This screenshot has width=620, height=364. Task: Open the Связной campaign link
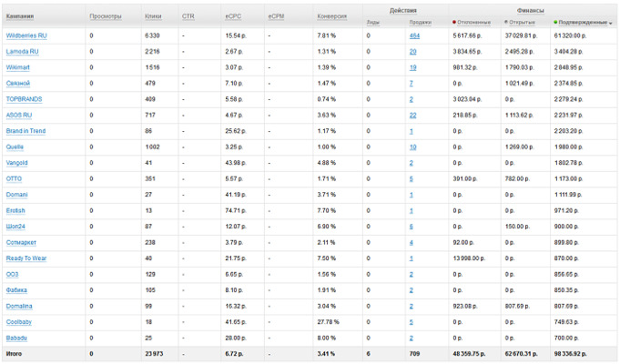(x=18, y=84)
